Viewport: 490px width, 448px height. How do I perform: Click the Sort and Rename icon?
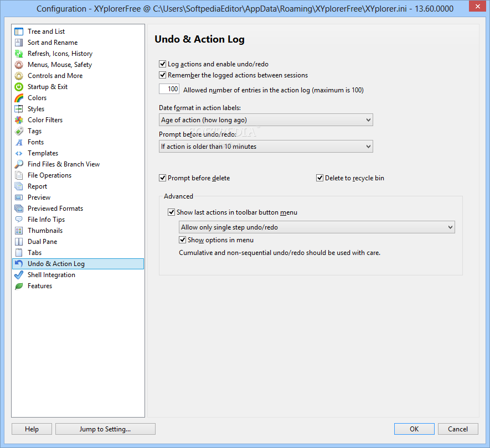(x=19, y=43)
